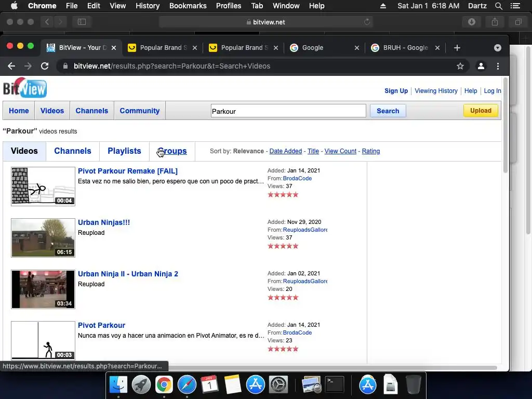Click the Chrome forward arrow
532x399 pixels.
click(28, 66)
